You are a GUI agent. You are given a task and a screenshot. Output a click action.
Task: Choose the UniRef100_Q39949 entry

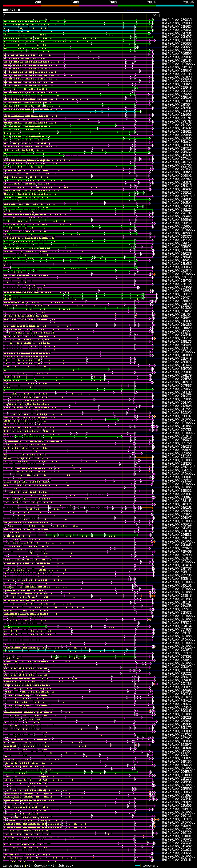coord(177,88)
